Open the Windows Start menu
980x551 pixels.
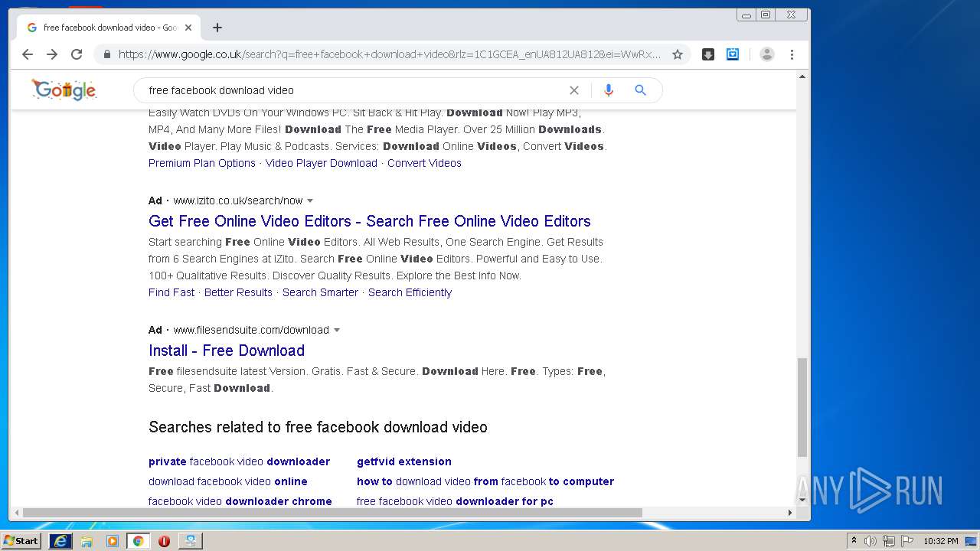[21, 540]
